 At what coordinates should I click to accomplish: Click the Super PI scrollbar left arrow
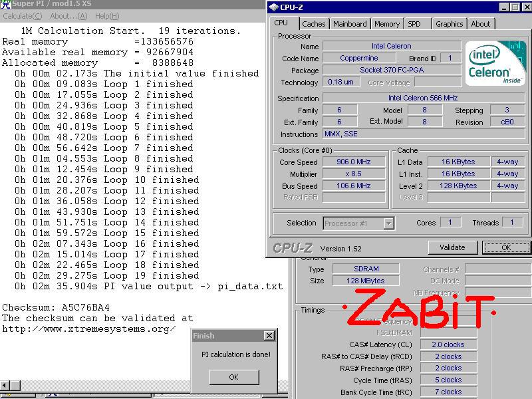tap(5, 386)
